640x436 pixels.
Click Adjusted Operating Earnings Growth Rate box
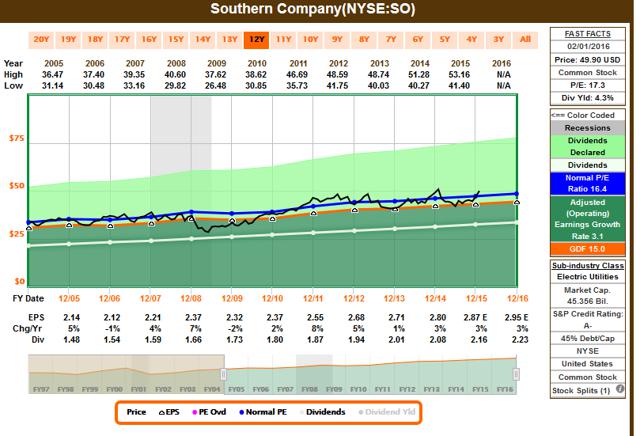tap(588, 219)
